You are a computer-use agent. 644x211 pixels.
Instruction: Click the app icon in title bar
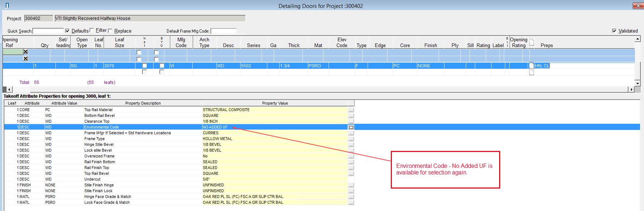click(x=7, y=5)
